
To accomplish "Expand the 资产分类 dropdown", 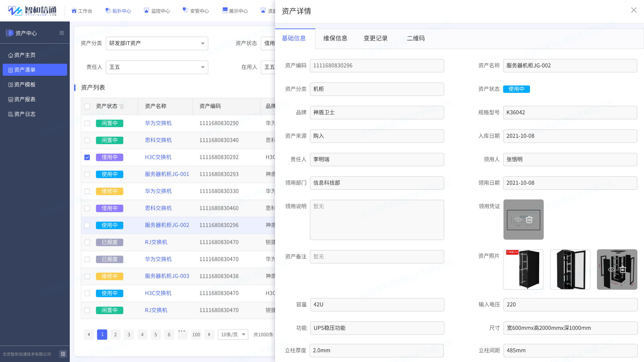I will [x=157, y=43].
